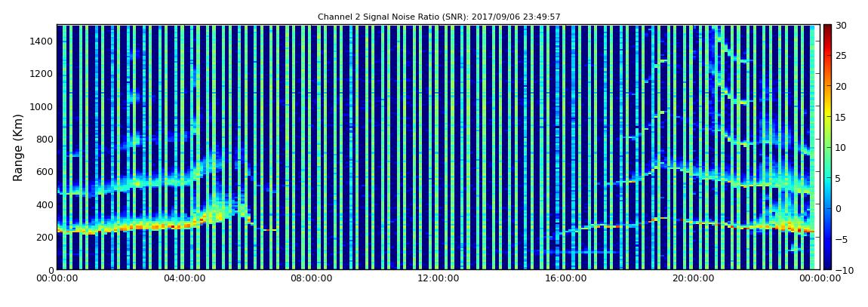
Task: Click the 'Range (Km)' y-axis label
Action: click(x=17, y=148)
